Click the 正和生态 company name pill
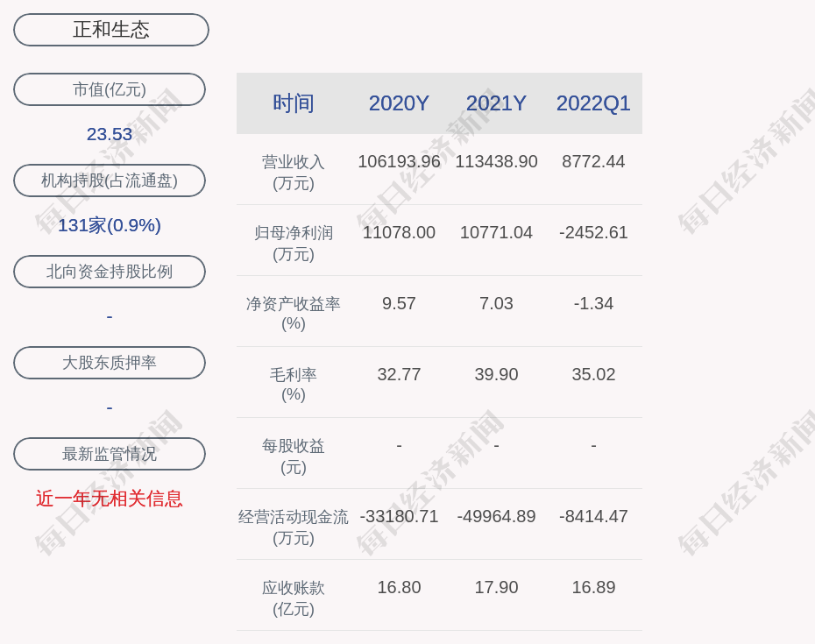The height and width of the screenshot is (644, 815). click(x=110, y=30)
